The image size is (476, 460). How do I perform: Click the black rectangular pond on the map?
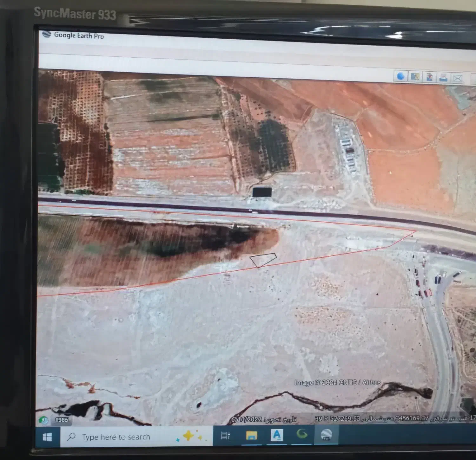coord(262,192)
